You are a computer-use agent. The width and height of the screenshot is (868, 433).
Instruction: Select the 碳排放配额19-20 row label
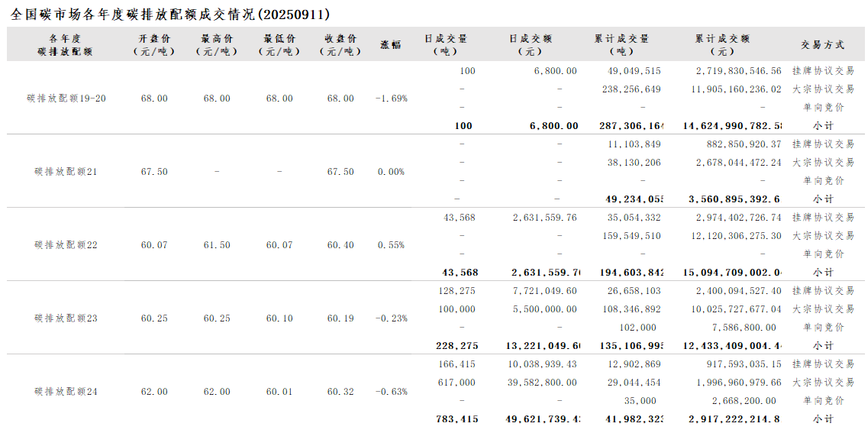pos(66,99)
